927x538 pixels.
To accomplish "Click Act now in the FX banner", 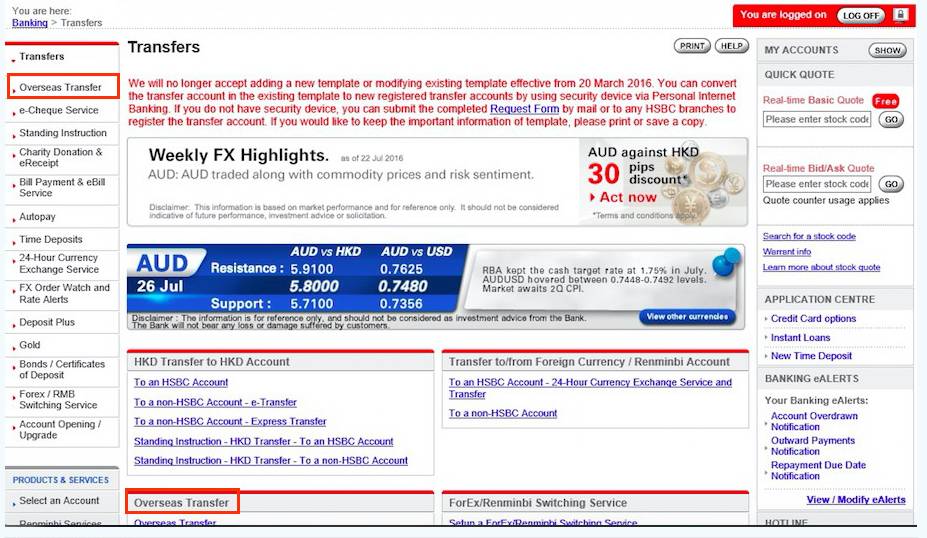I will pyautogui.click(x=623, y=197).
